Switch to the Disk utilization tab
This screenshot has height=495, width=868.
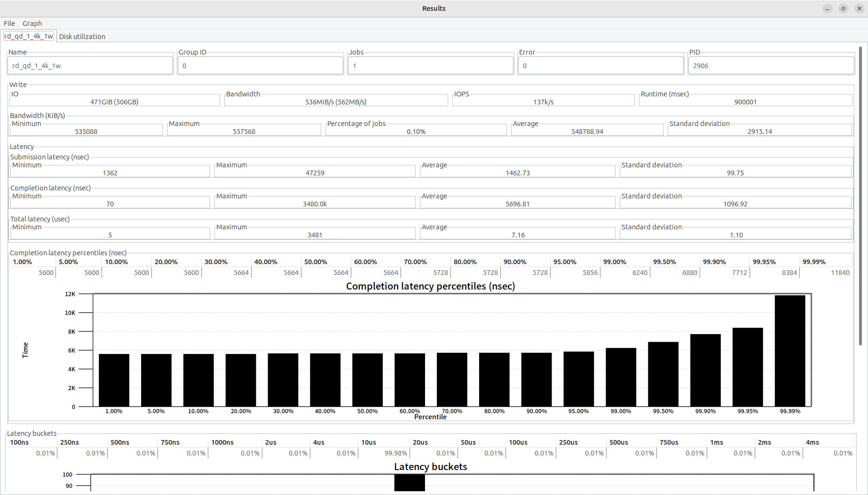pyautogui.click(x=82, y=37)
